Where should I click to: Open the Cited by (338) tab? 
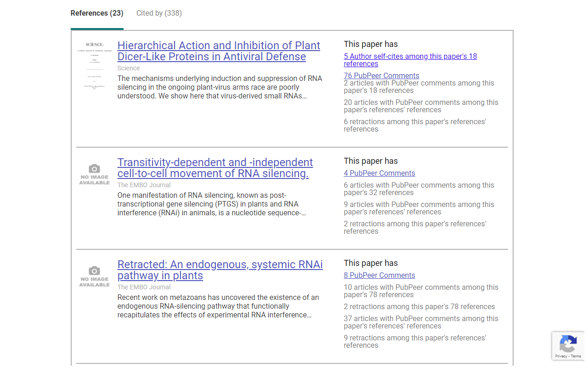click(x=159, y=13)
